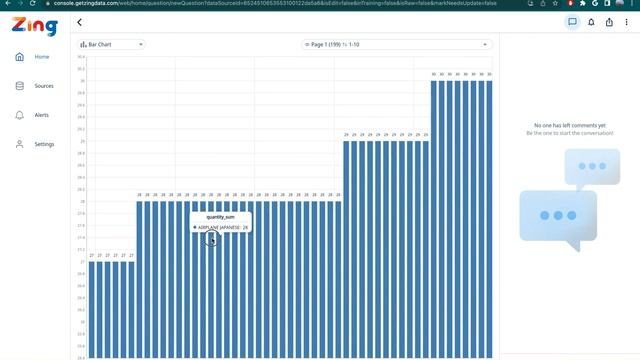Click the last bar labeled 30
The width and height of the screenshot is (640, 360).
(489, 220)
